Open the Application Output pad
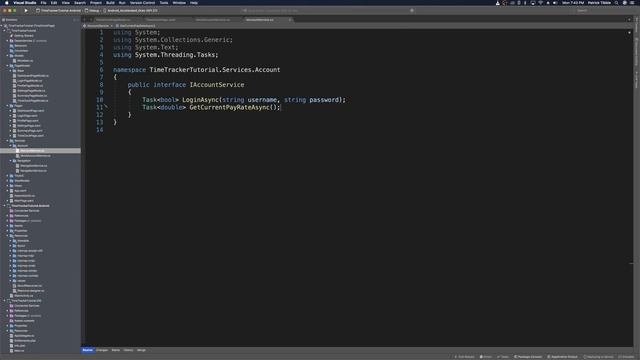Image resolution: width=640 pixels, height=360 pixels. coord(562,357)
